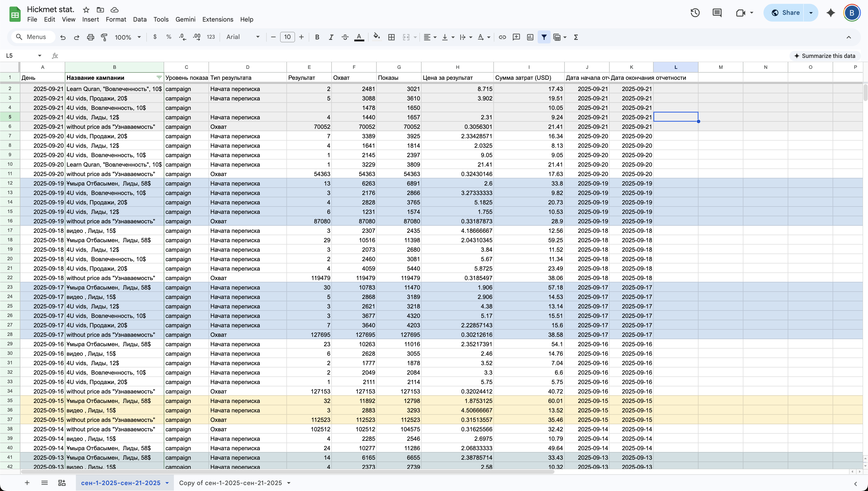868x491 pixels.
Task: Open the Insert menu
Action: tap(90, 19)
